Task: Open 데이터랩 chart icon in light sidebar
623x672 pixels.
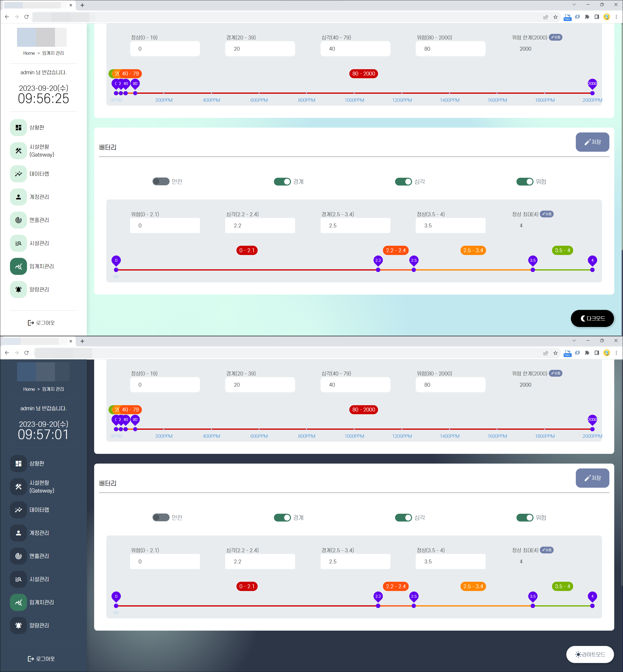Action: click(18, 174)
